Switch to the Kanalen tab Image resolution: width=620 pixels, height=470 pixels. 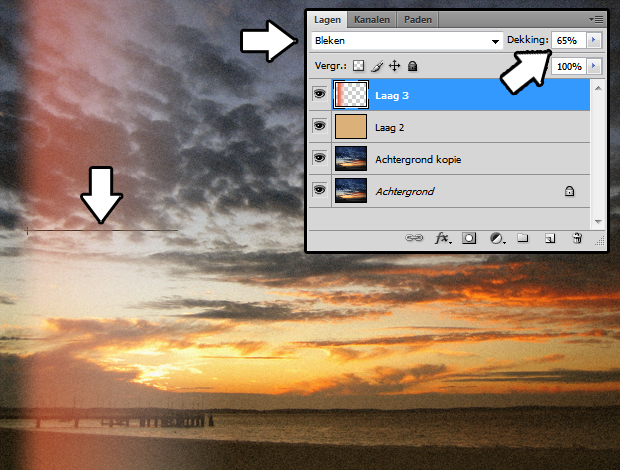[371, 19]
